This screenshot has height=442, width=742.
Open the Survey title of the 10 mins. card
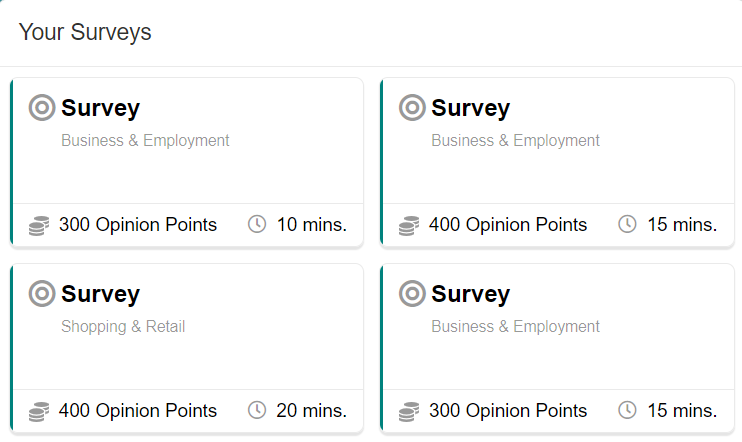point(100,108)
